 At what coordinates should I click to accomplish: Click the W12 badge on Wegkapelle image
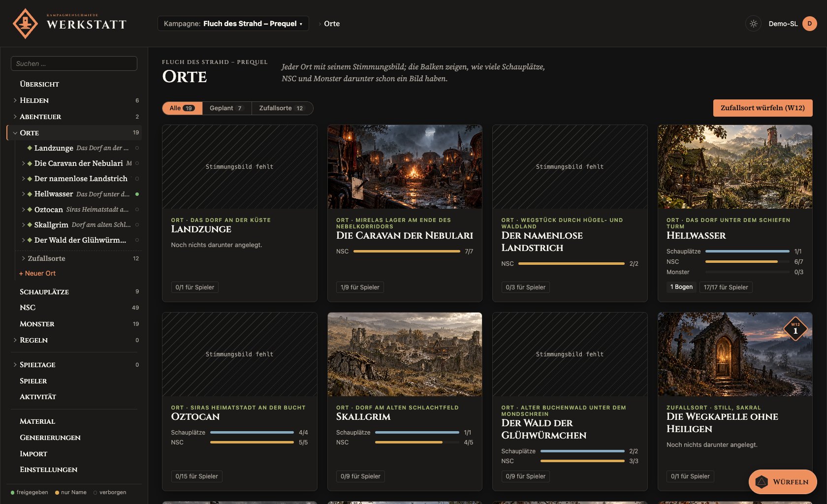coord(795,329)
